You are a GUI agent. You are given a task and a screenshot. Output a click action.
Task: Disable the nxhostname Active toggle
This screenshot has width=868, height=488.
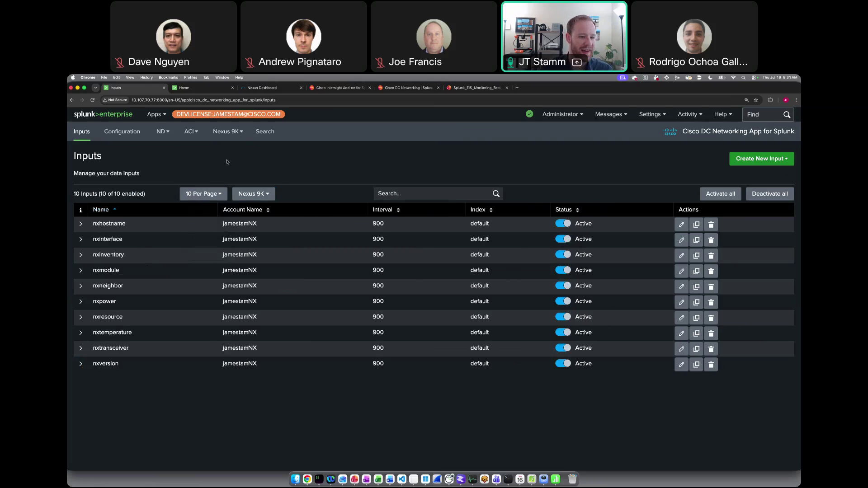(x=563, y=223)
